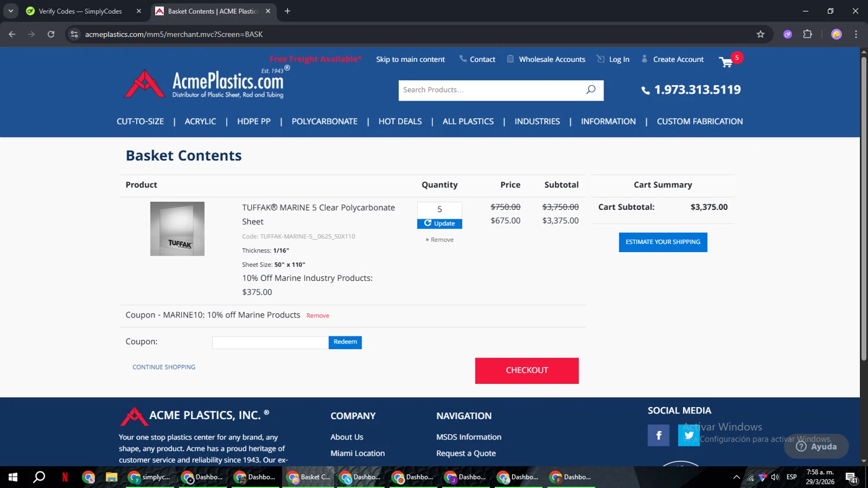Click the Redeem coupon button
Image resolution: width=868 pixels, height=488 pixels.
click(345, 342)
